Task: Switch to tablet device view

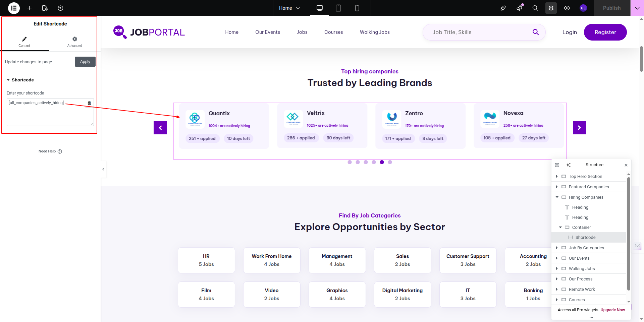Action: (338, 8)
